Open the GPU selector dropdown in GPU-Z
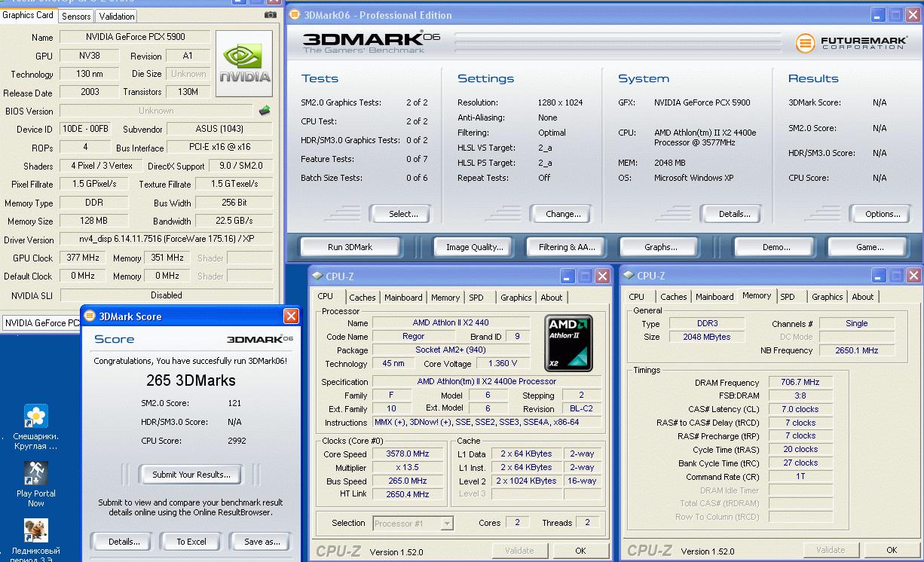This screenshot has width=924, height=562. (41, 323)
